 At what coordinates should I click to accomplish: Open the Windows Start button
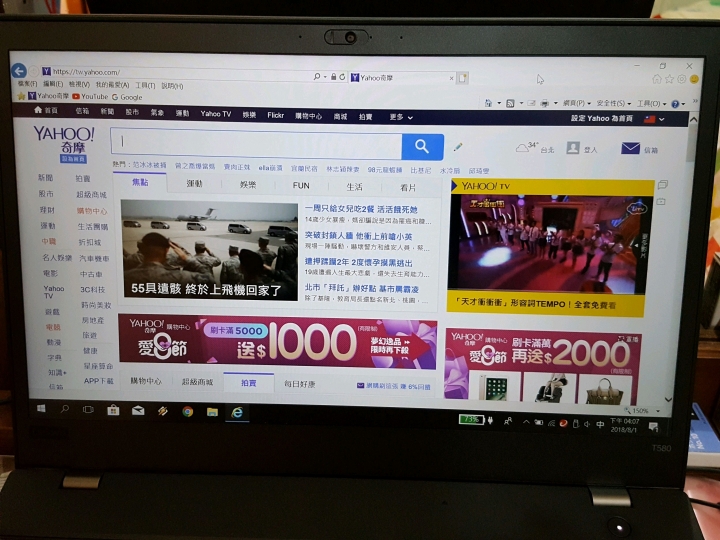pos(41,408)
